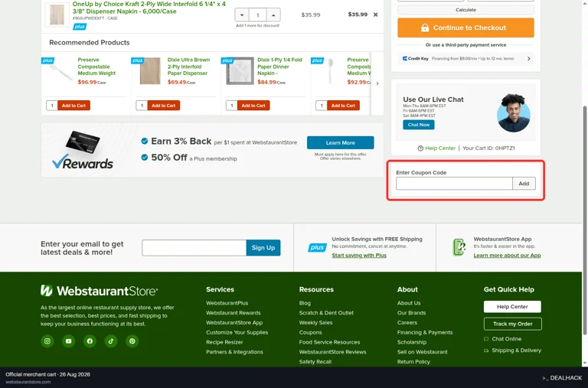The image size is (588, 388).
Task: Open Start saving with Plus link
Action: click(359, 256)
